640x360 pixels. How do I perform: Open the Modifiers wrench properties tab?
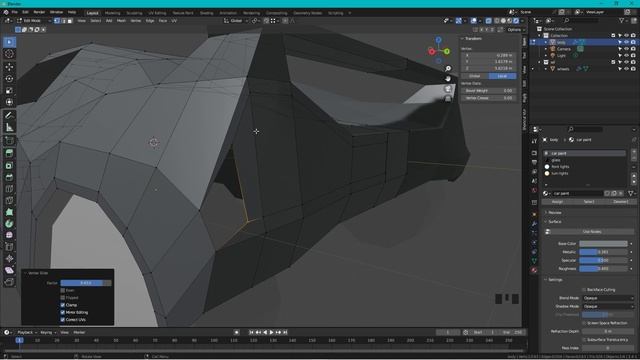[x=534, y=224]
